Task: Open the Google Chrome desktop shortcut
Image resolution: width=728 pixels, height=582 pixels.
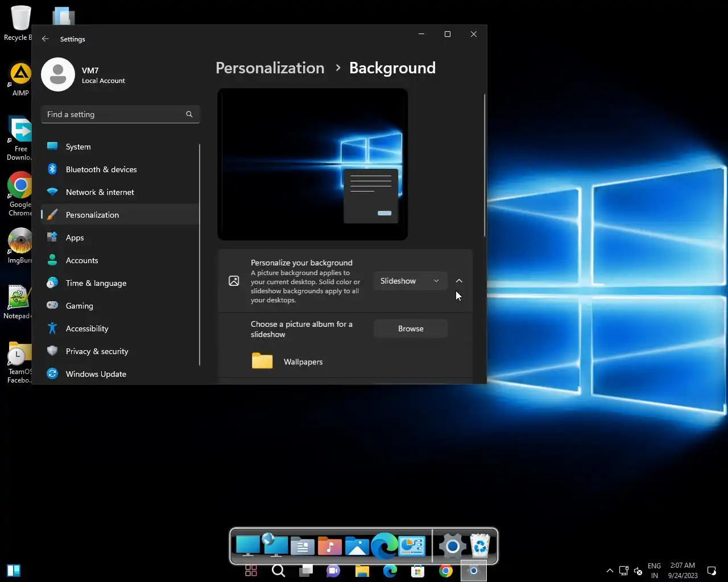Action: click(19, 194)
